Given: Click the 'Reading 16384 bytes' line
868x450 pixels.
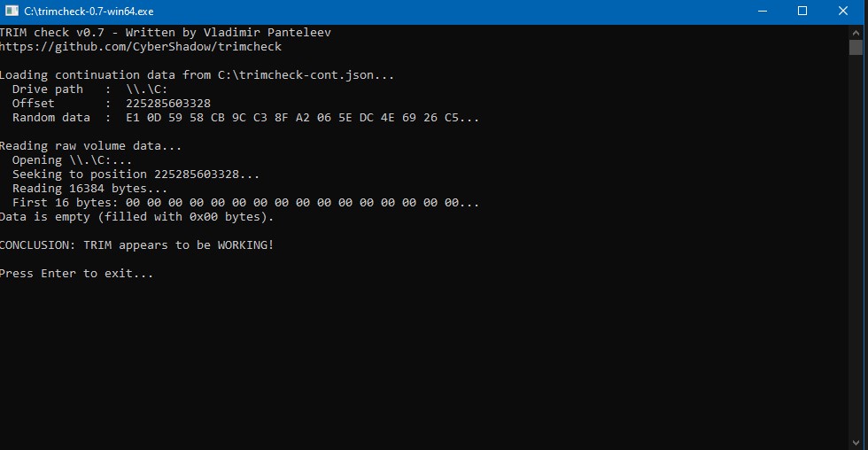Looking at the screenshot, I should 89,189.
